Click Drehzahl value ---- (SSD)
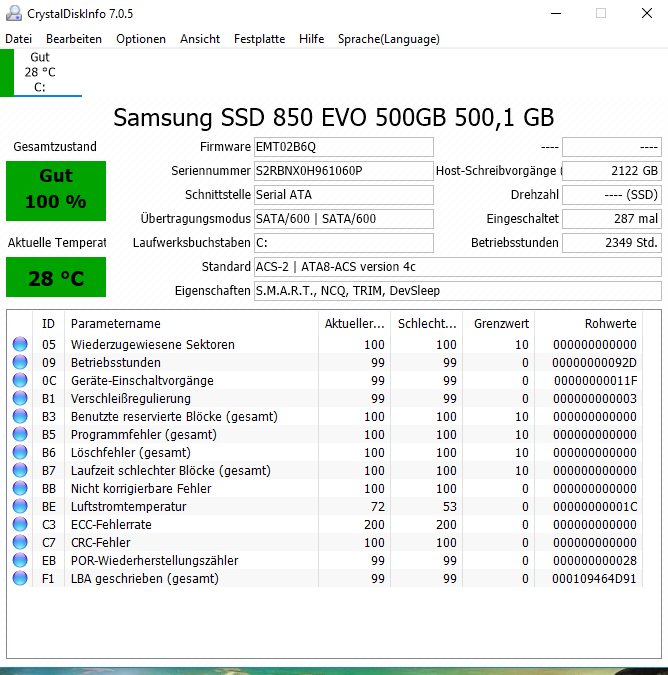This screenshot has height=675, width=668. [x=612, y=195]
